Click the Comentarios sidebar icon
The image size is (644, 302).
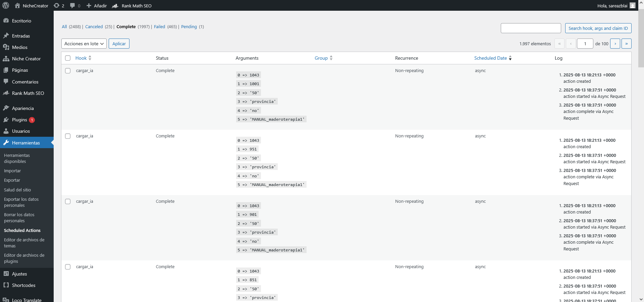(x=6, y=81)
